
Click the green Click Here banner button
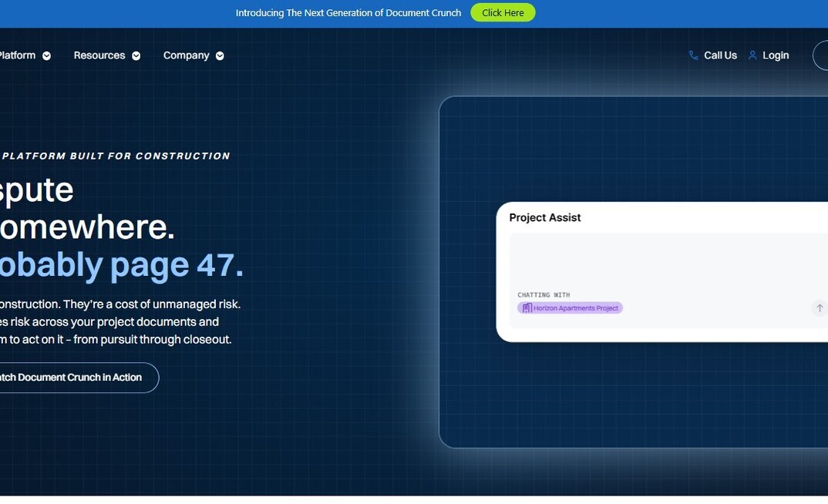pos(503,12)
